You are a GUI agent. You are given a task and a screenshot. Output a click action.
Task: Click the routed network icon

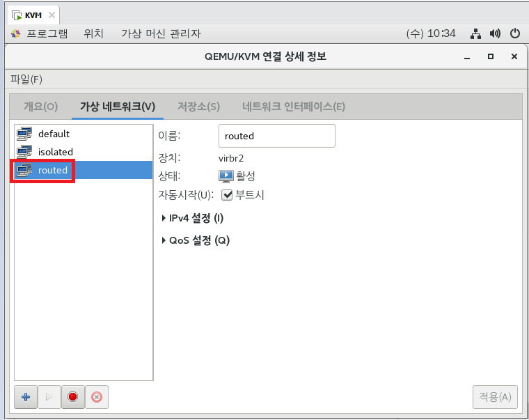coord(24,170)
